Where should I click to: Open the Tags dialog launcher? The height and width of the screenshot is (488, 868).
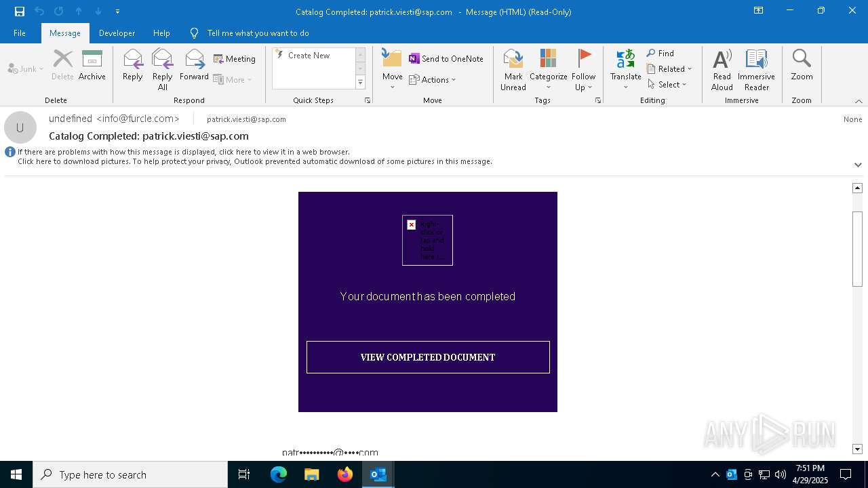[598, 100]
